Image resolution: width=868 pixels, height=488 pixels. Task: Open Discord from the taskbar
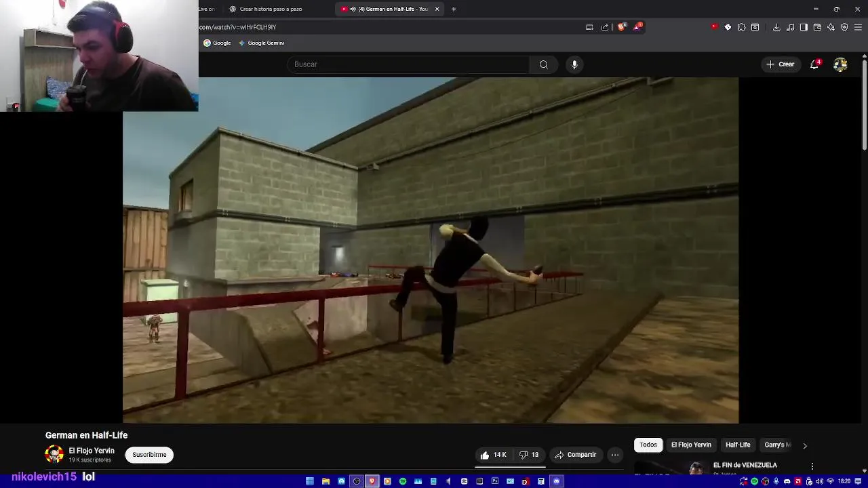556,481
